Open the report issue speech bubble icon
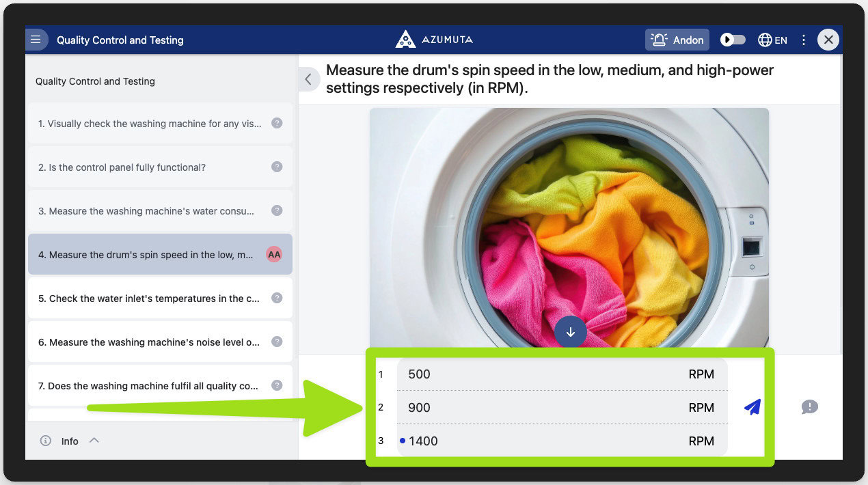The image size is (868, 485). [809, 407]
